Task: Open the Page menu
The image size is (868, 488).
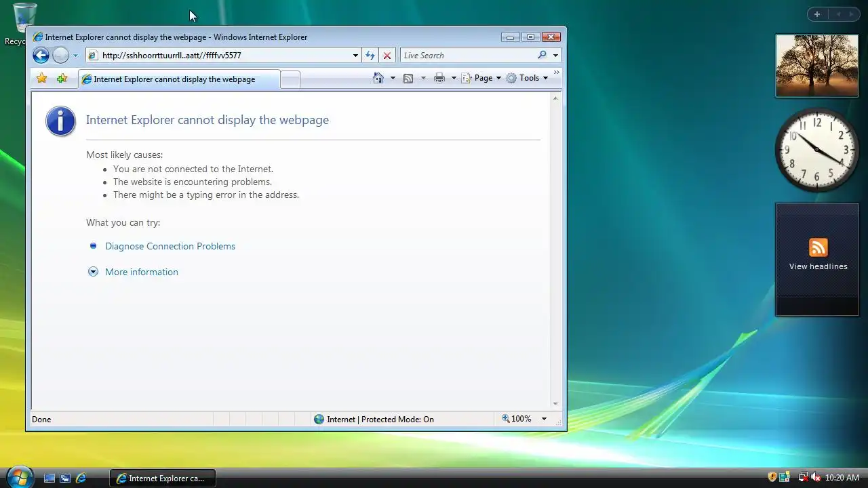Action: coord(481,78)
